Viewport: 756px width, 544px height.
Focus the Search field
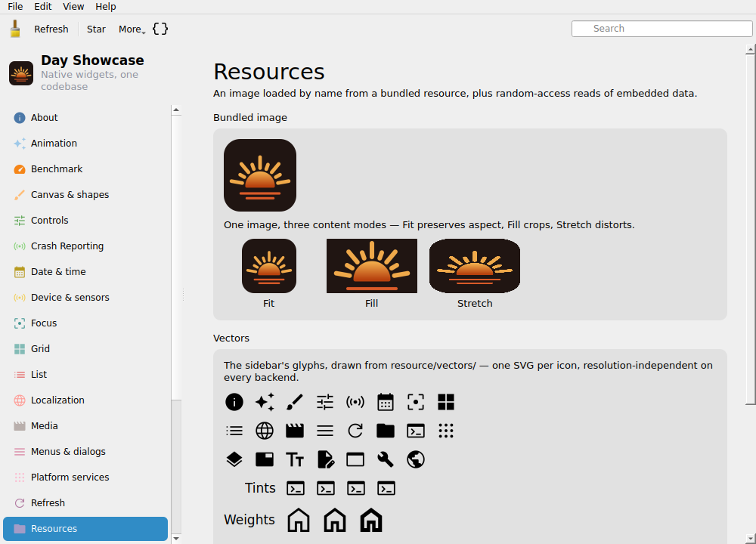click(x=661, y=29)
